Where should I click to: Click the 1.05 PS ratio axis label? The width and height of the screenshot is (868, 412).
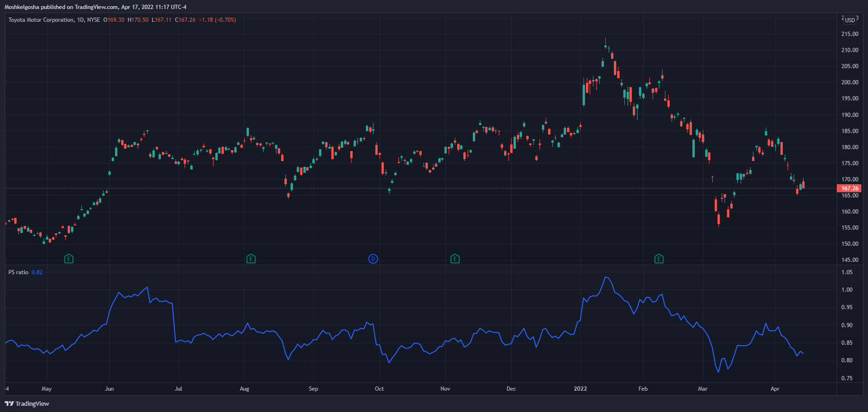[847, 272]
